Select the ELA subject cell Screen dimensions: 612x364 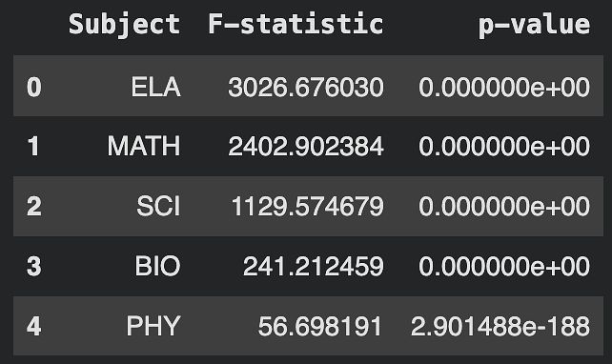pos(156,87)
